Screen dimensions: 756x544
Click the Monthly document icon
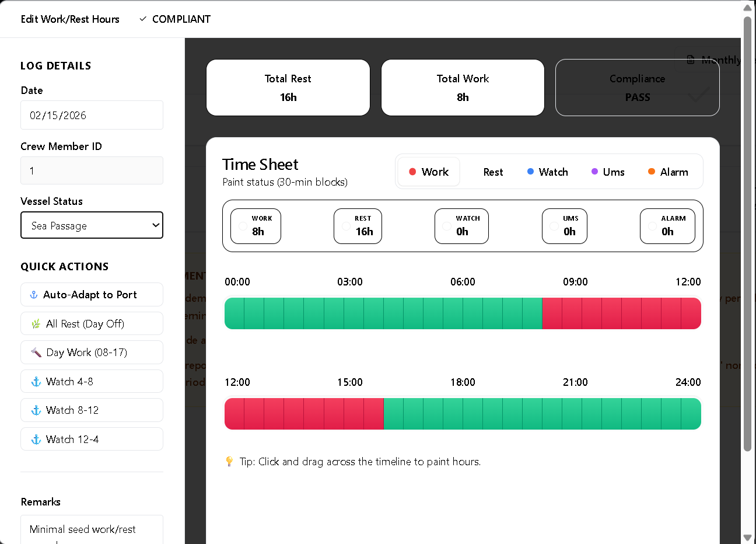click(691, 60)
